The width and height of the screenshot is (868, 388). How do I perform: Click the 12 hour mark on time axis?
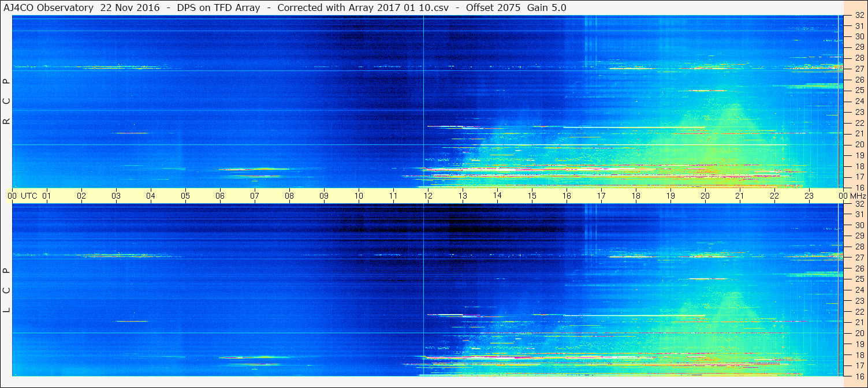(428, 196)
